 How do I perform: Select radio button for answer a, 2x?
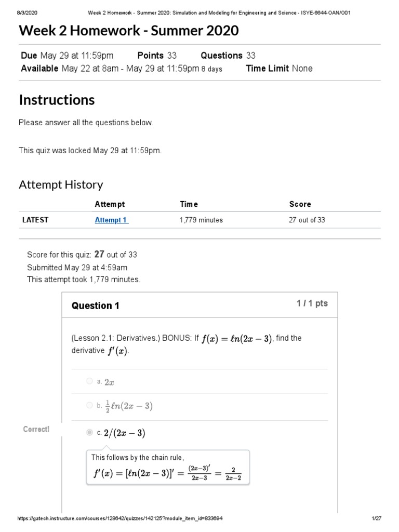89,381
